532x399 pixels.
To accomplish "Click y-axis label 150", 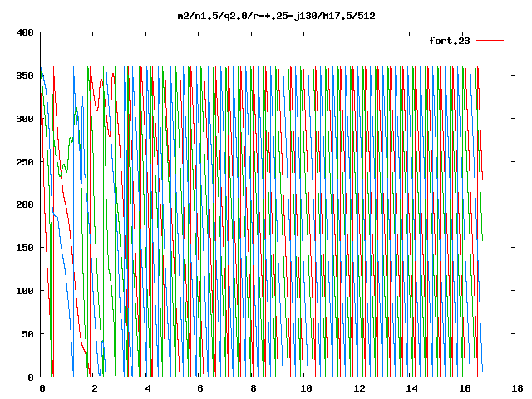I will pos(25,248).
